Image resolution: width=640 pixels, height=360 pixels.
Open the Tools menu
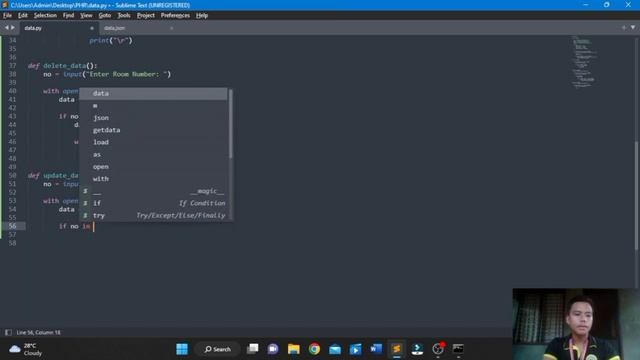tap(124, 16)
